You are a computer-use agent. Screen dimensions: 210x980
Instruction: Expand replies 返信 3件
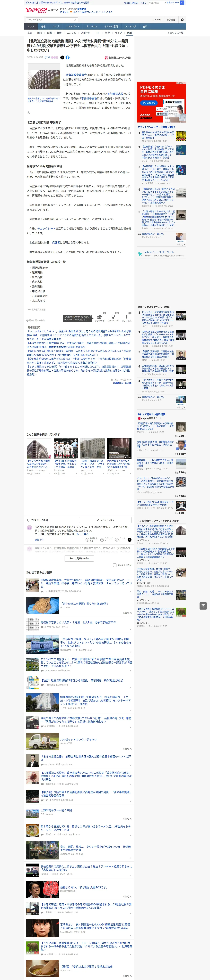coord(39,539)
